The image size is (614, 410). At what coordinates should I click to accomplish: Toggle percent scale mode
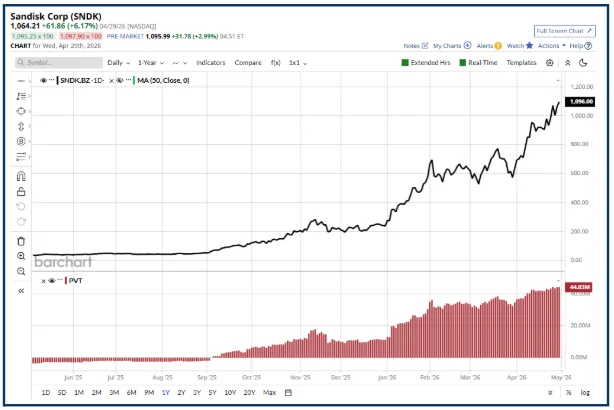[568, 392]
